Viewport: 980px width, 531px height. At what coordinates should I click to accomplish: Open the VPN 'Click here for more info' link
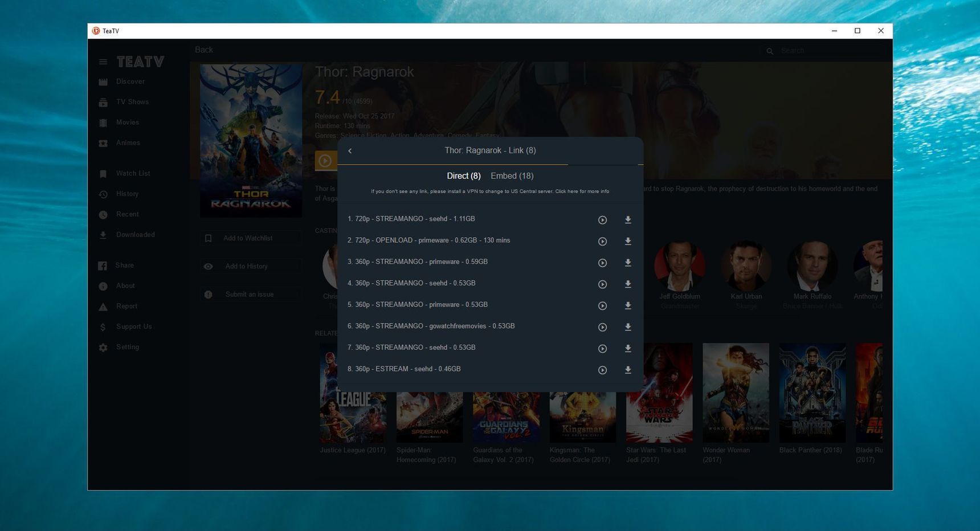[x=582, y=191]
